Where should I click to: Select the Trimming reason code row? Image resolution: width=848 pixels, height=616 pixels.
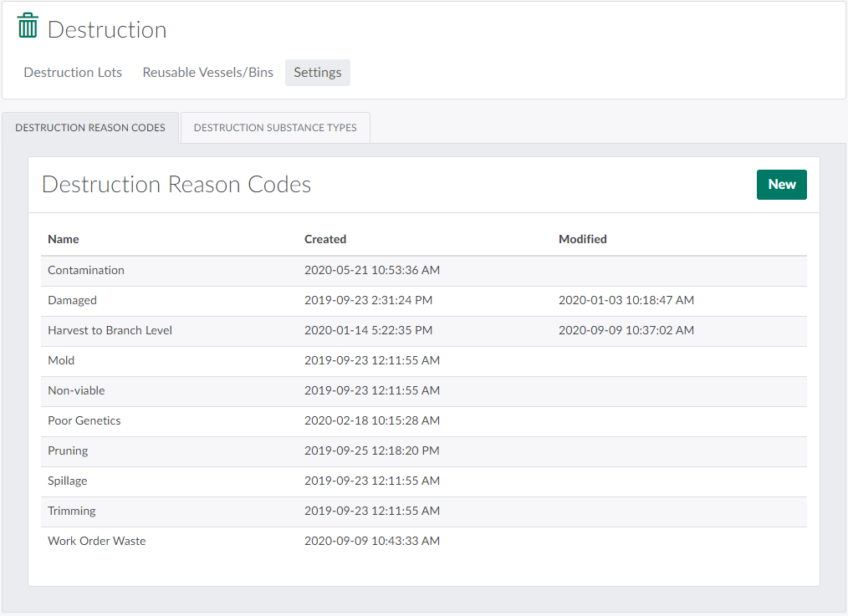72,511
